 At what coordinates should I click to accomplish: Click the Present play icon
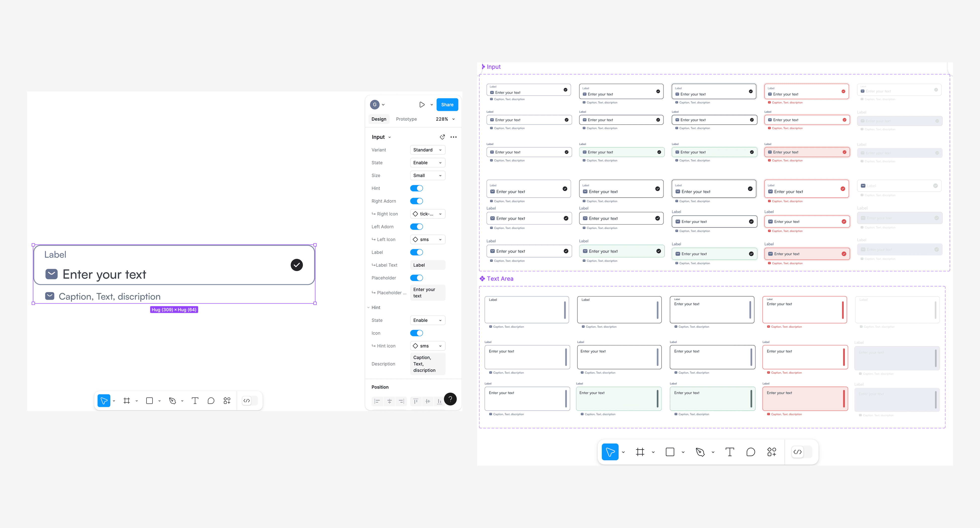(422, 105)
